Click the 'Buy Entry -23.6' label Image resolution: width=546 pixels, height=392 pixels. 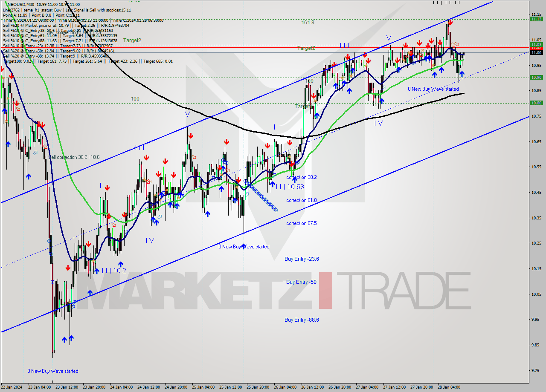[302, 259]
